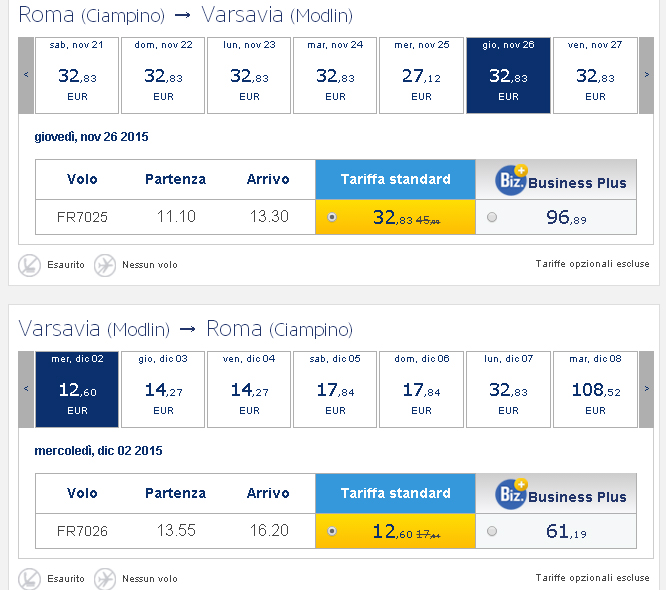This screenshot has width=666, height=590.
Task: Click the Biz Business Plus icon for return flight
Action: click(x=511, y=494)
